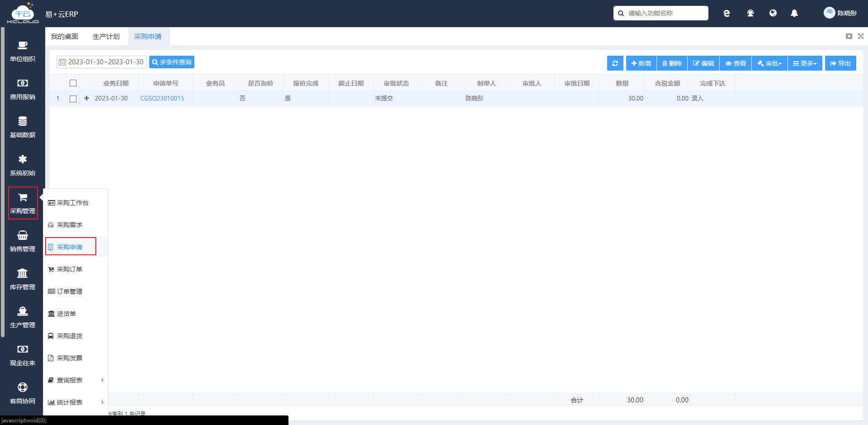The height and width of the screenshot is (425, 868).
Task: Open 采购需求 menu item
Action: [x=76, y=225]
